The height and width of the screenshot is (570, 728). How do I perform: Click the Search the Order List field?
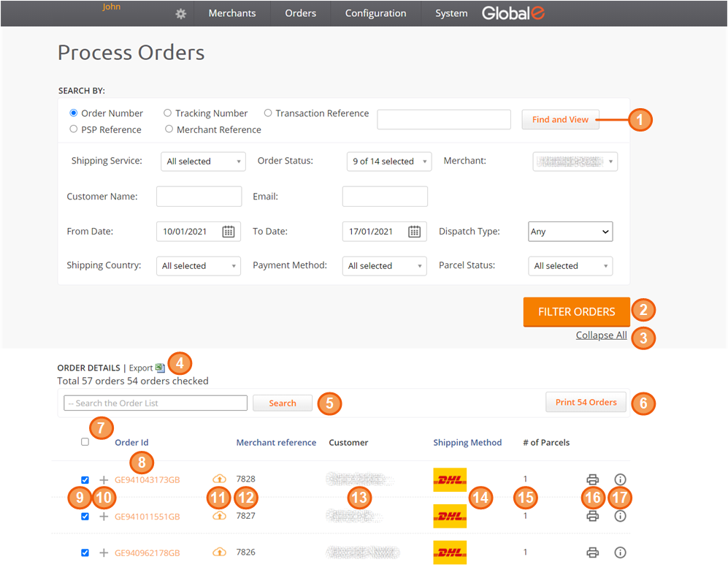(156, 403)
